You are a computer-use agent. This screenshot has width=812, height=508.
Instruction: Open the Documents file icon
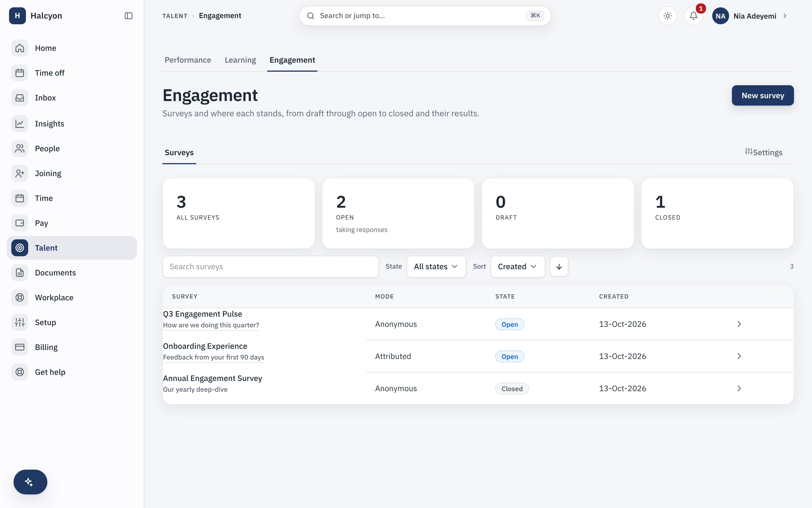[x=20, y=273]
